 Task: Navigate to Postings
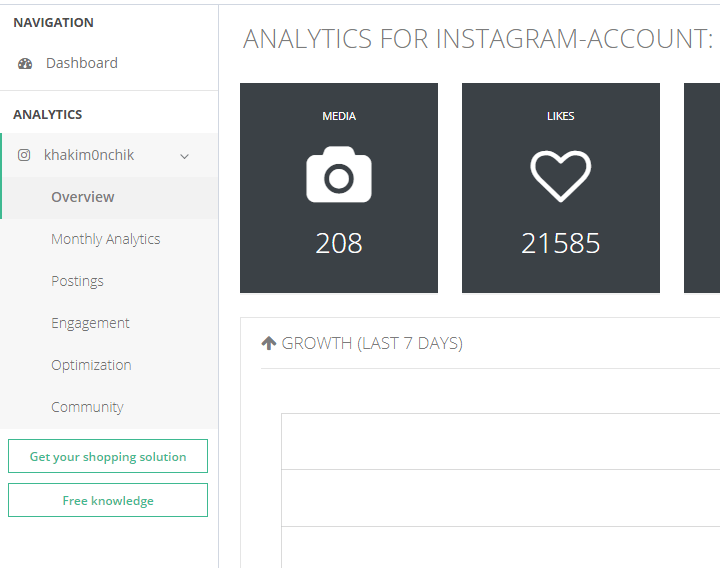click(x=77, y=281)
